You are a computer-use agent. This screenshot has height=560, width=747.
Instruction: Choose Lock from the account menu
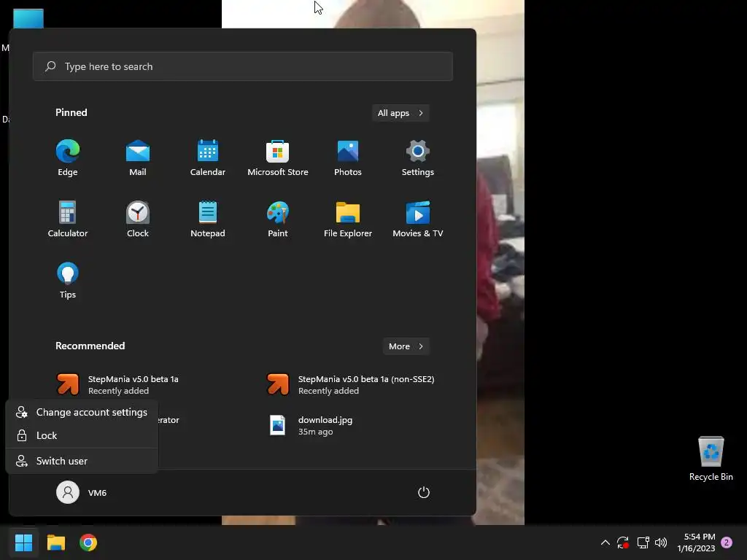coord(82,435)
